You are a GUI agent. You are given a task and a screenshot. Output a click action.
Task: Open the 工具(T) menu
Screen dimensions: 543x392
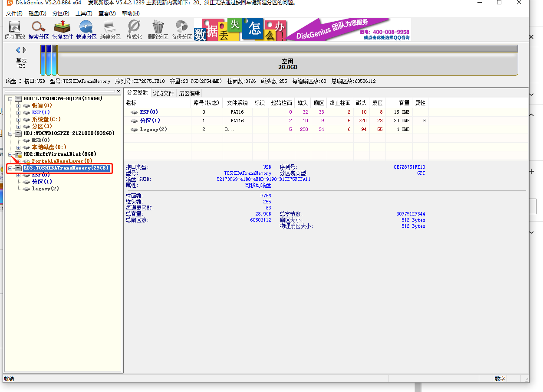pos(83,13)
